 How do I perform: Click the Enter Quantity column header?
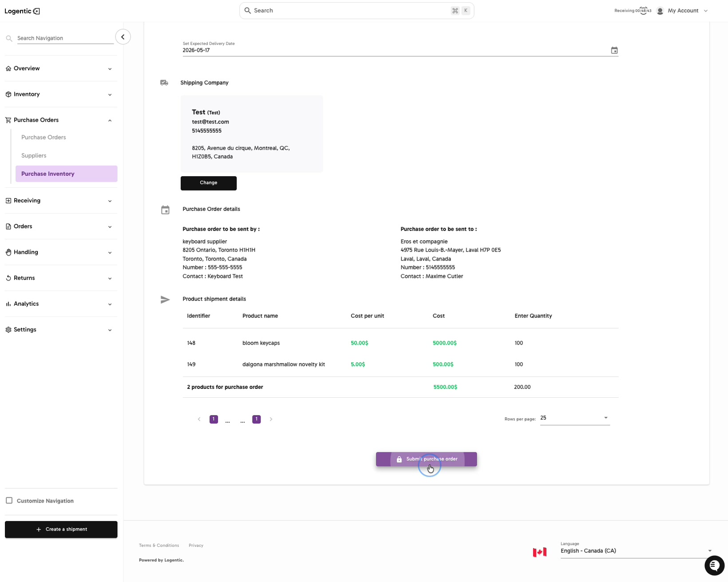(x=533, y=316)
